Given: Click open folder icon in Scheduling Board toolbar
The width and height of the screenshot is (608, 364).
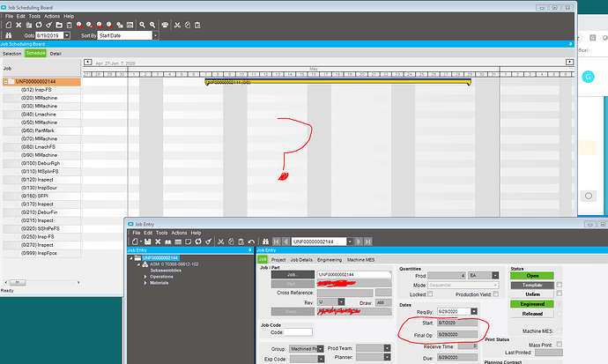Looking at the screenshot, I should click(59, 25).
